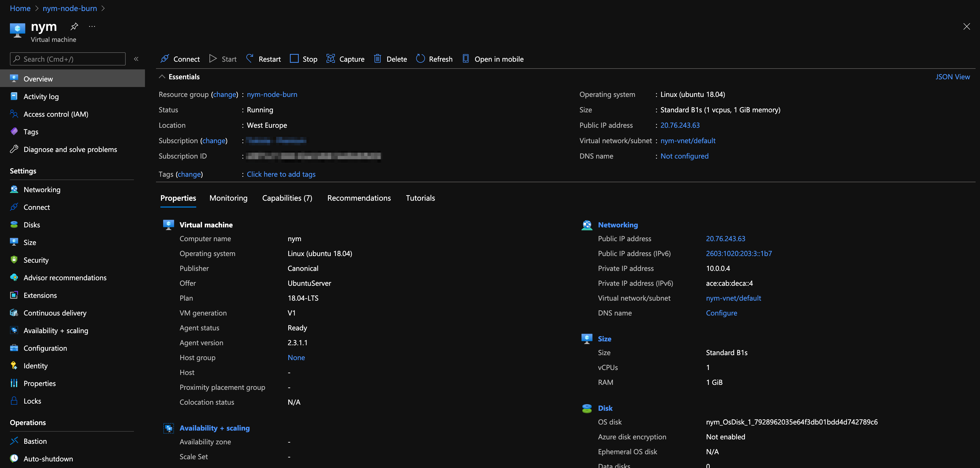Open the Disks settings
The width and height of the screenshot is (980, 468).
point(32,224)
